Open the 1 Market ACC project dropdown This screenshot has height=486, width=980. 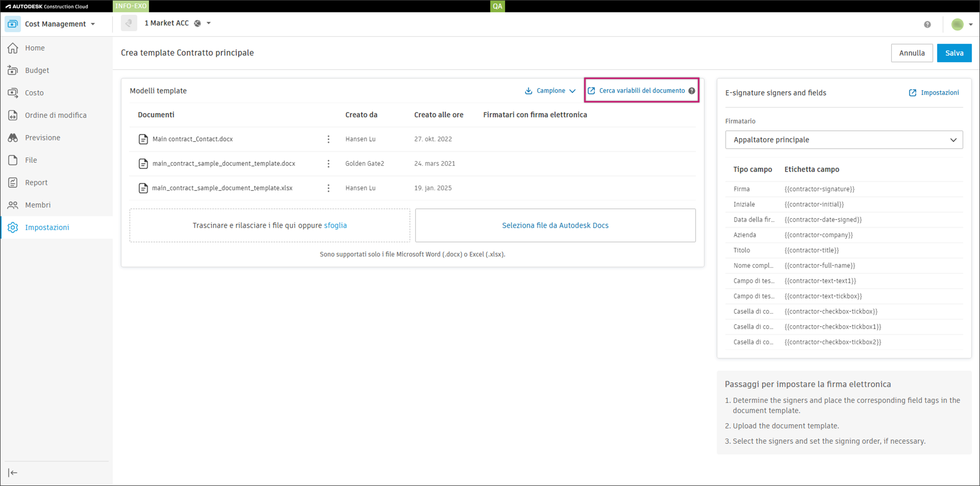tap(209, 23)
